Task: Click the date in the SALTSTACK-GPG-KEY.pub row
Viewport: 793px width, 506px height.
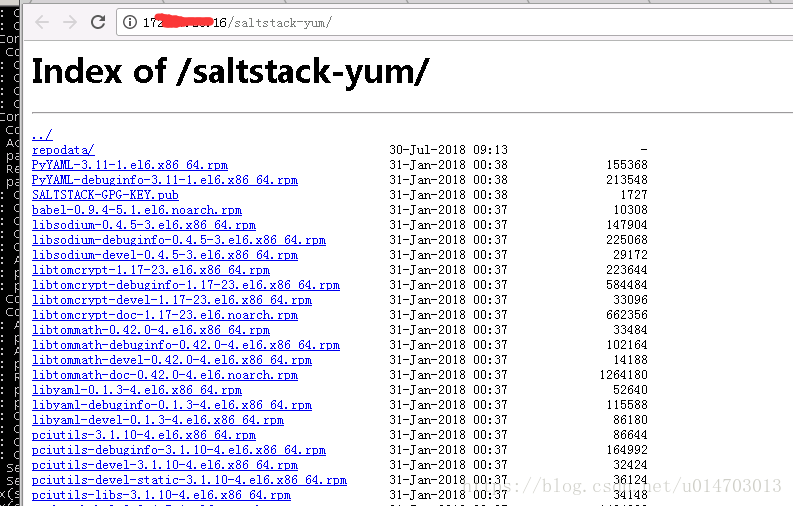Action: point(448,195)
